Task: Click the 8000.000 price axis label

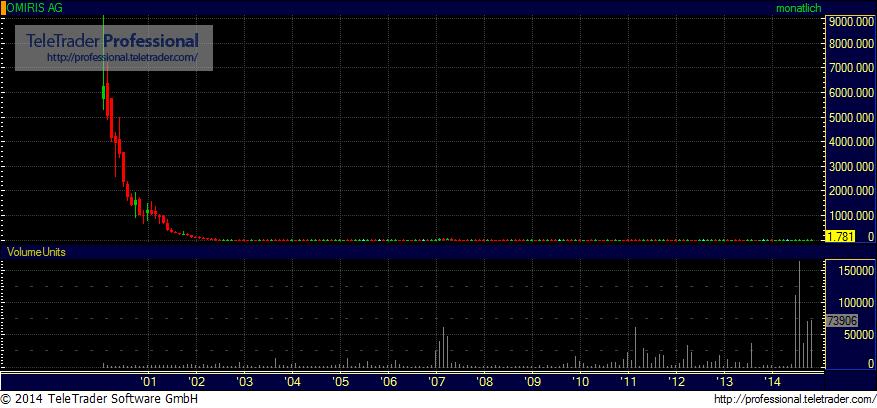Action: tap(850, 44)
